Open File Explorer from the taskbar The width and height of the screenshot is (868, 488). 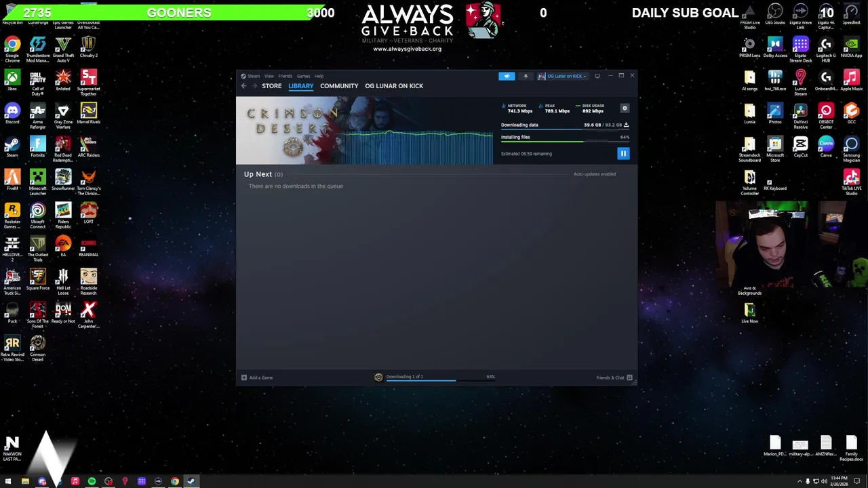25,481
